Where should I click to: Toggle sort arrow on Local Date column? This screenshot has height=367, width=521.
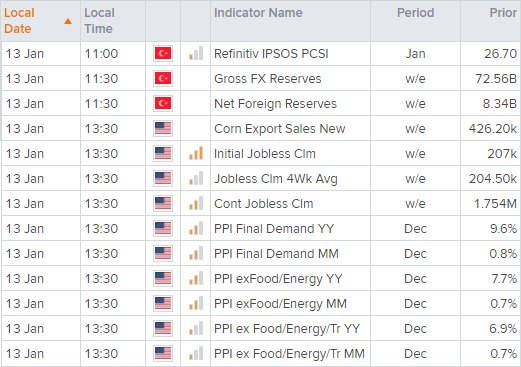pos(68,21)
